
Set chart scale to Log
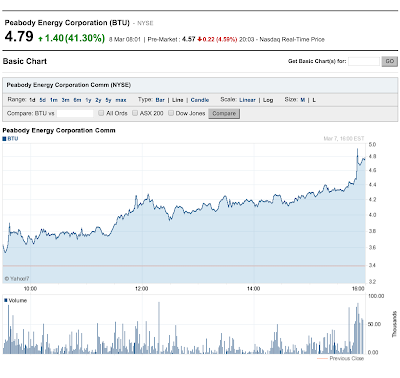268,100
